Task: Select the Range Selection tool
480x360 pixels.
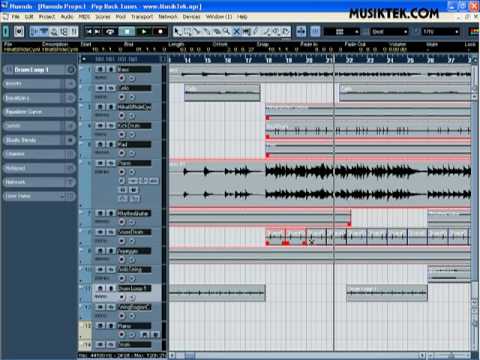Action: point(188,32)
